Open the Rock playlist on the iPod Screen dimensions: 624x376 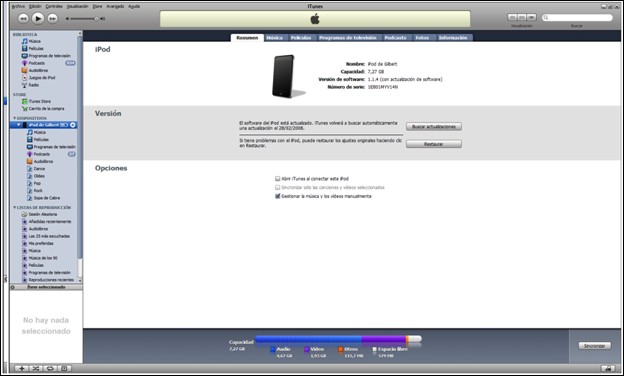[35, 190]
